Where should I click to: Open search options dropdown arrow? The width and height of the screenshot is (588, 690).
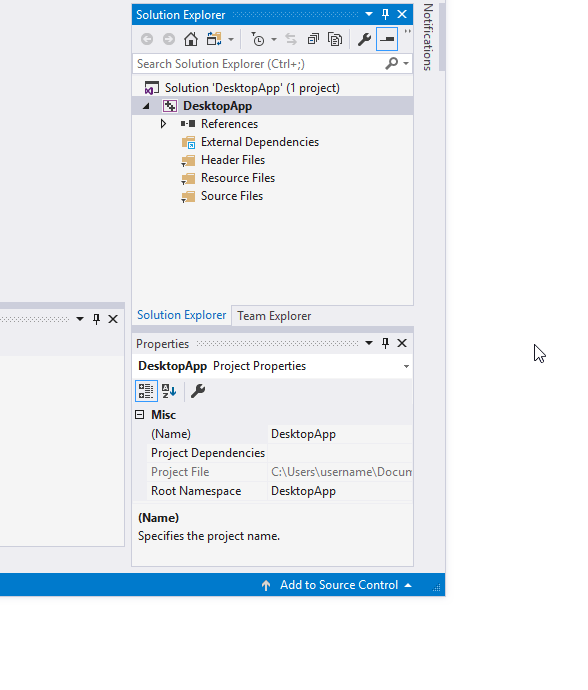(406, 64)
